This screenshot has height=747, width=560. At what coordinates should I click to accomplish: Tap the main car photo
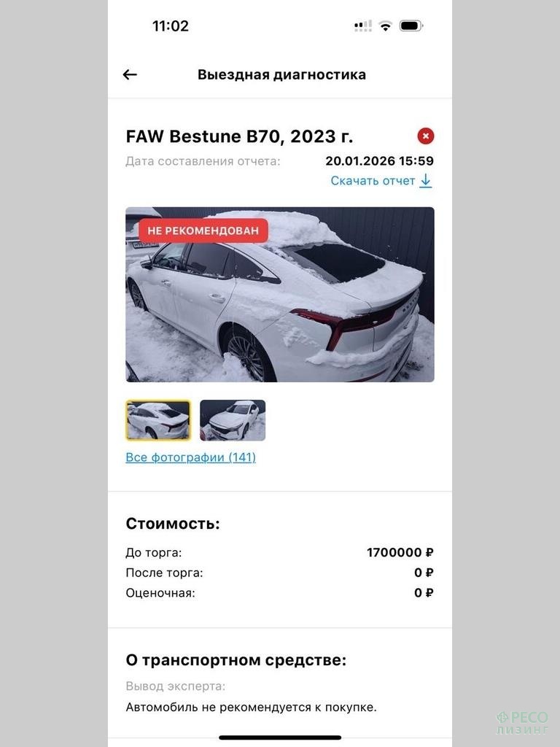pyautogui.click(x=280, y=295)
